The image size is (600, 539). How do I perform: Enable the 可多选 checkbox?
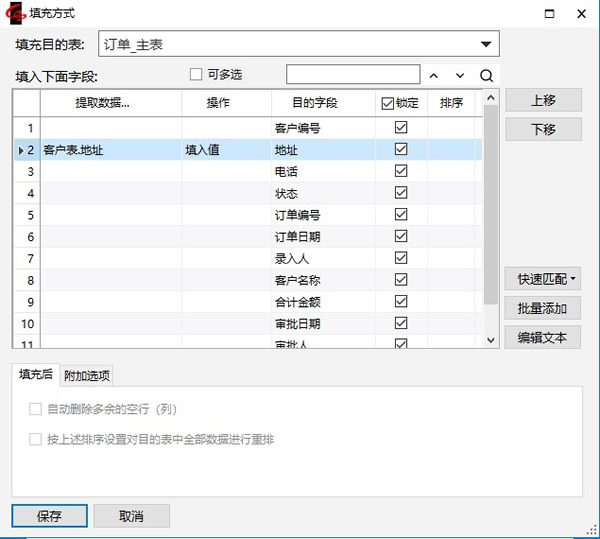(196, 74)
